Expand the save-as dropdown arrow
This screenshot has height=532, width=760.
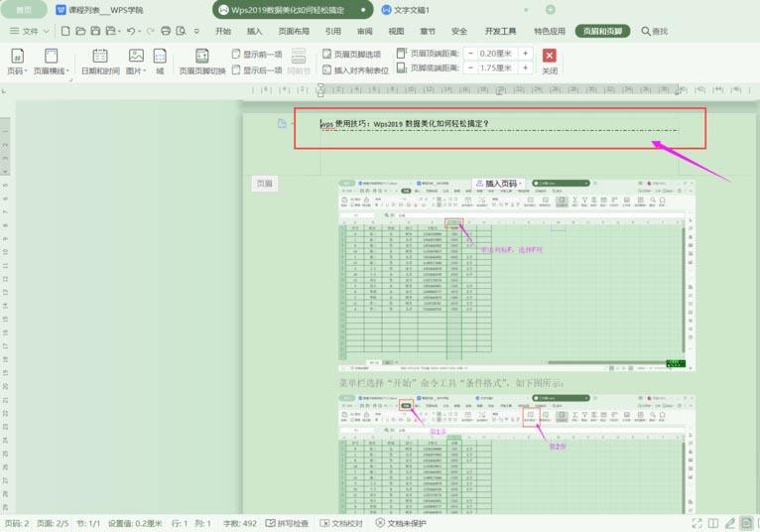[x=119, y=31]
